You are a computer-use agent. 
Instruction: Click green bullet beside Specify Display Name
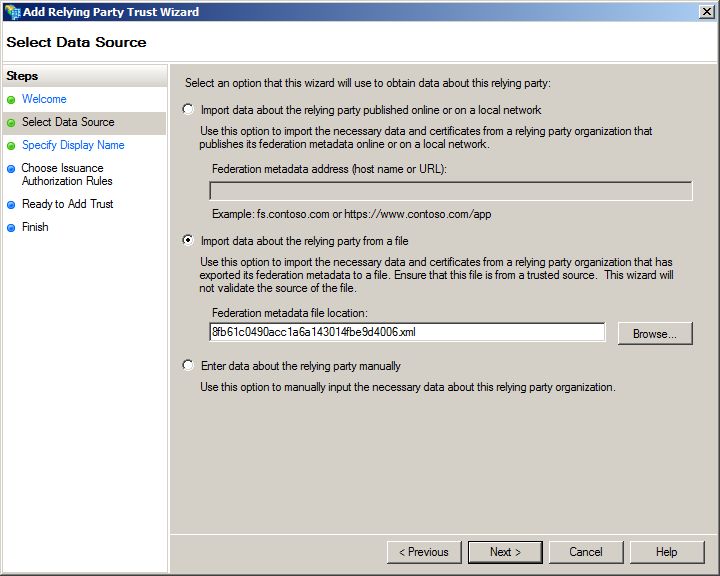[11, 146]
